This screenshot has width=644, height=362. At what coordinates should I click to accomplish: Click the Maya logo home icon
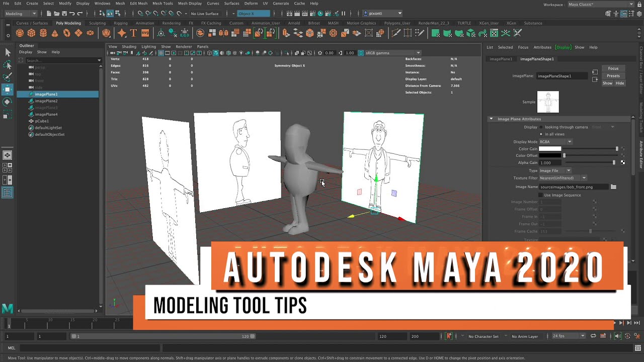(7, 308)
